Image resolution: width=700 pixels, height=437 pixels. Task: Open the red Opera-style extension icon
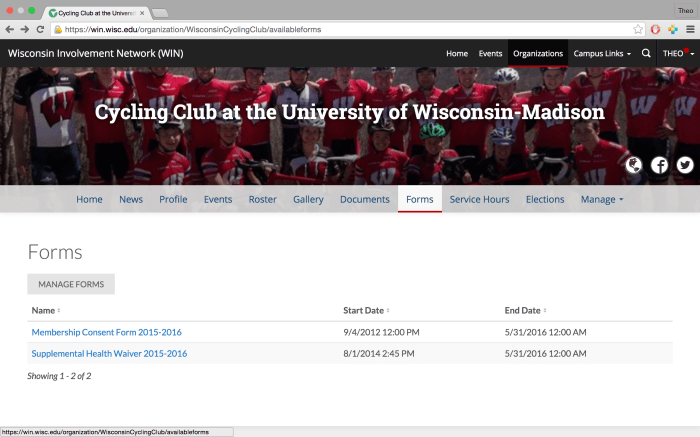point(655,29)
